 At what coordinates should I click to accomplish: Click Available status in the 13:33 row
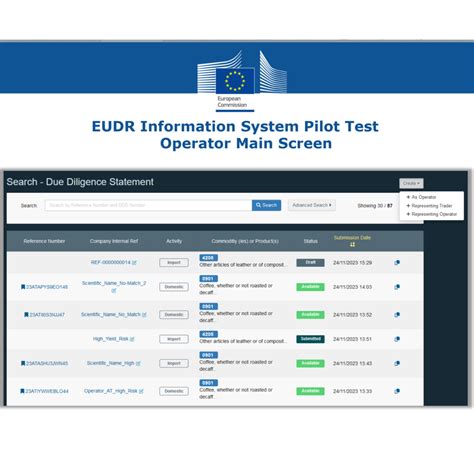310,391
